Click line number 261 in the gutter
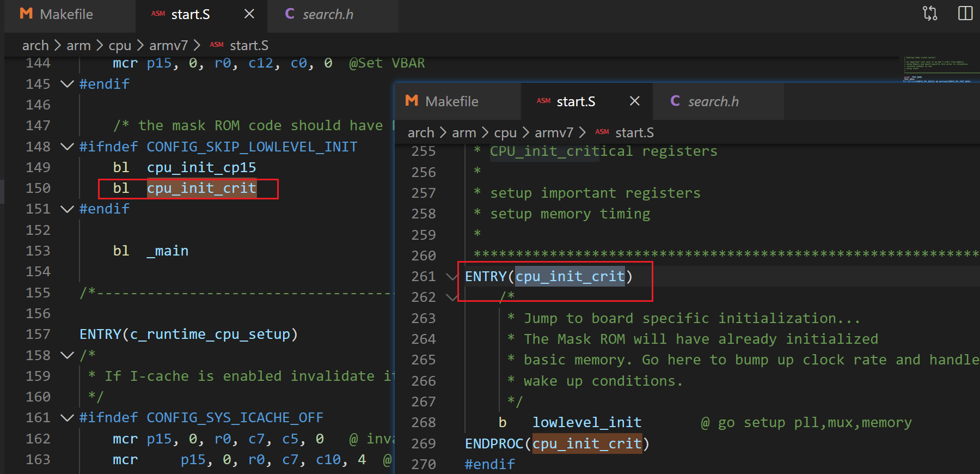 [424, 277]
